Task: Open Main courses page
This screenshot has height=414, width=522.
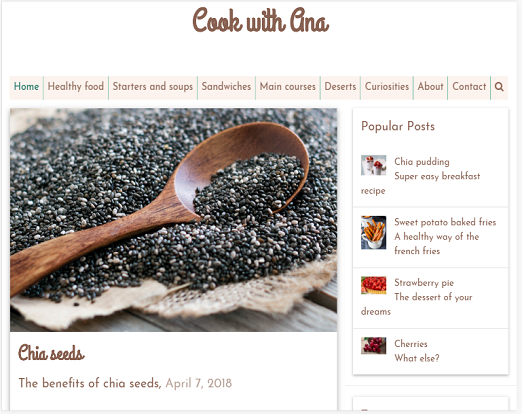Action: coord(287,87)
